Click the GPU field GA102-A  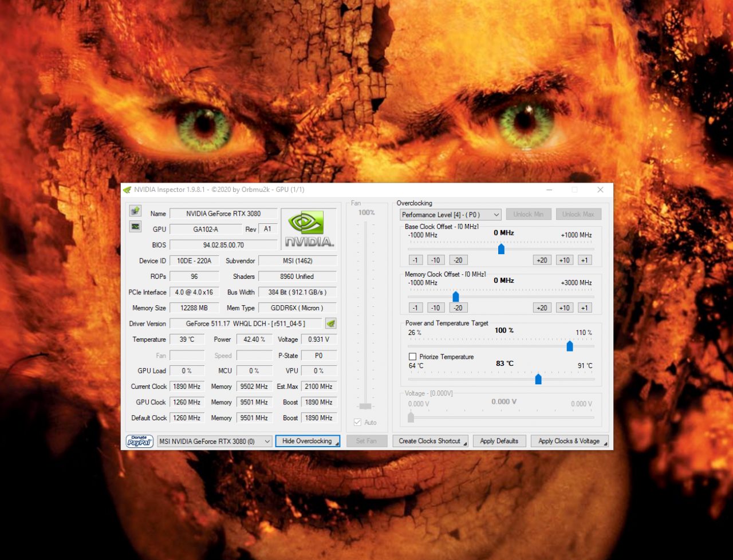(206, 229)
